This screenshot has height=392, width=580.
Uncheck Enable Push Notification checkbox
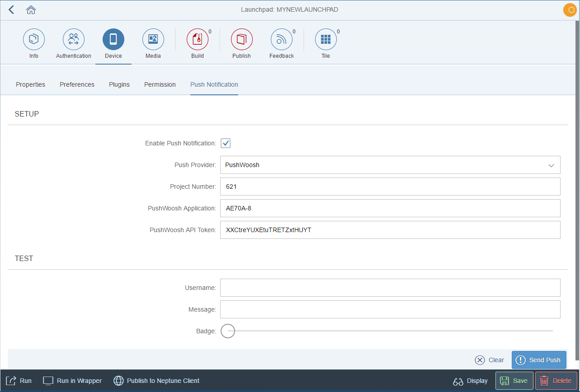click(226, 143)
